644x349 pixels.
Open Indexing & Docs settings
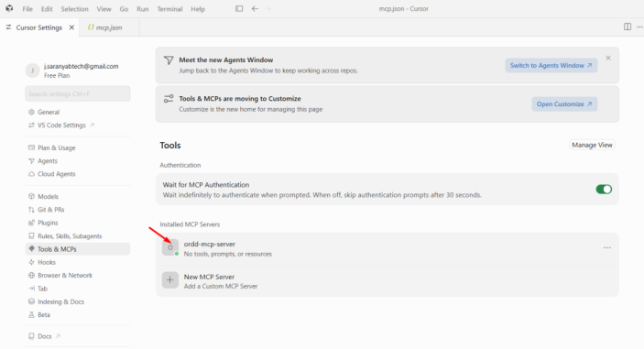(60, 301)
